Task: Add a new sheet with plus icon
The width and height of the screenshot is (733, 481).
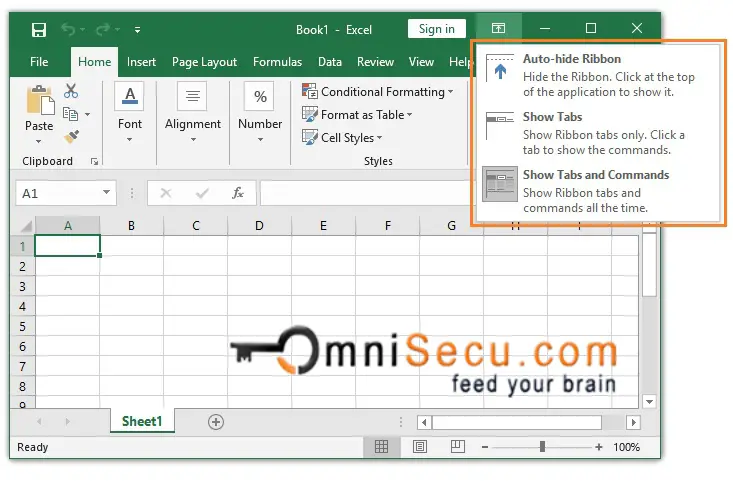Action: [216, 422]
